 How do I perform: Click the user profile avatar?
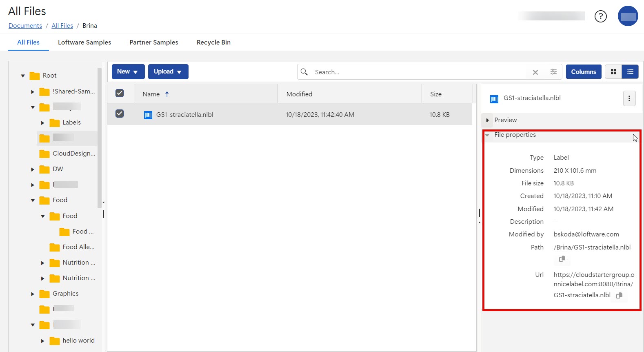click(x=628, y=16)
